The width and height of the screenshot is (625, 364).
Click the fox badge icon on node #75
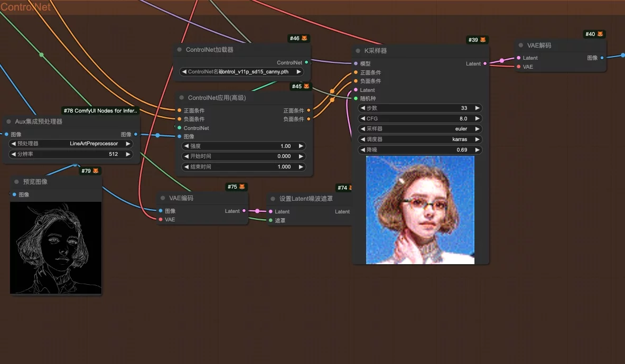pyautogui.click(x=242, y=187)
